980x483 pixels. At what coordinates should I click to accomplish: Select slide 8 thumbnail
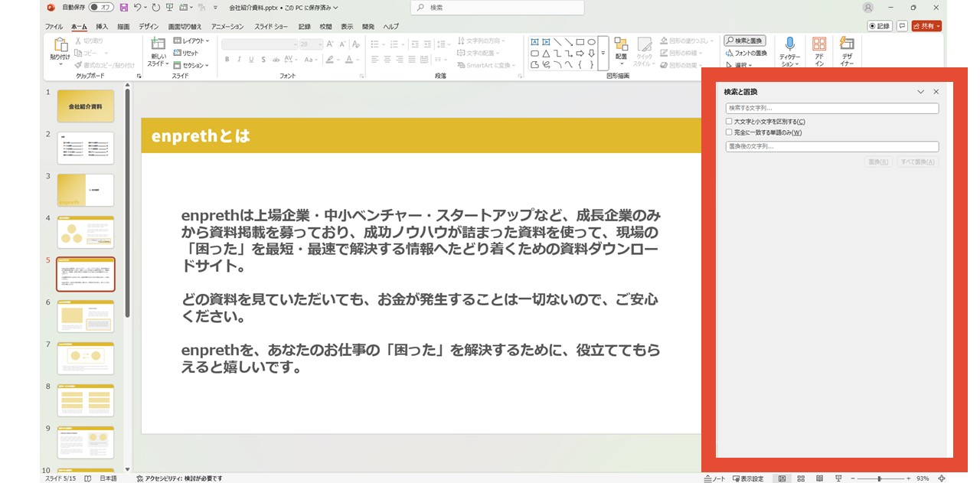85,400
